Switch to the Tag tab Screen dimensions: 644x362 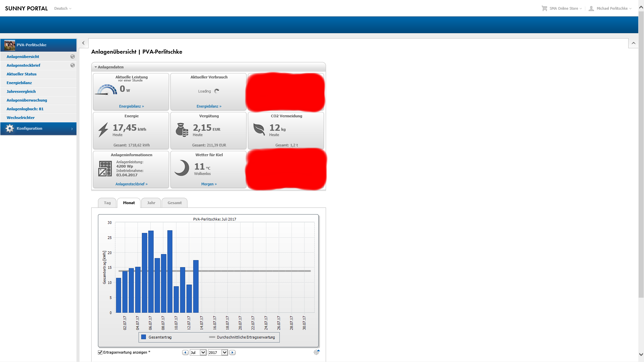coord(107,203)
